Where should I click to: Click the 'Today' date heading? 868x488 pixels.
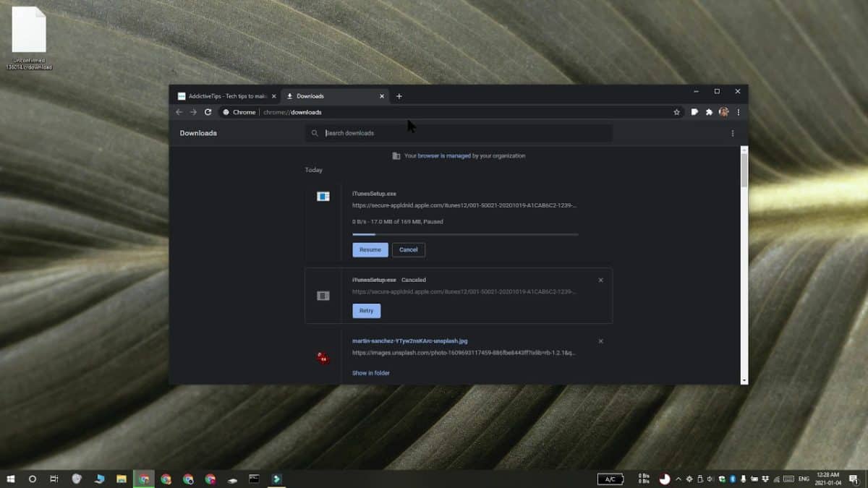coord(313,170)
